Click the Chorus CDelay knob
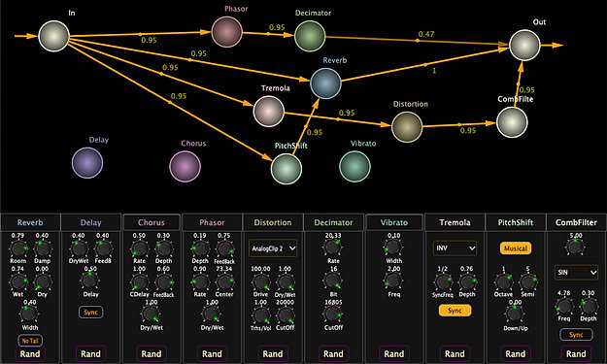This screenshot has height=364, width=607. 139,282
